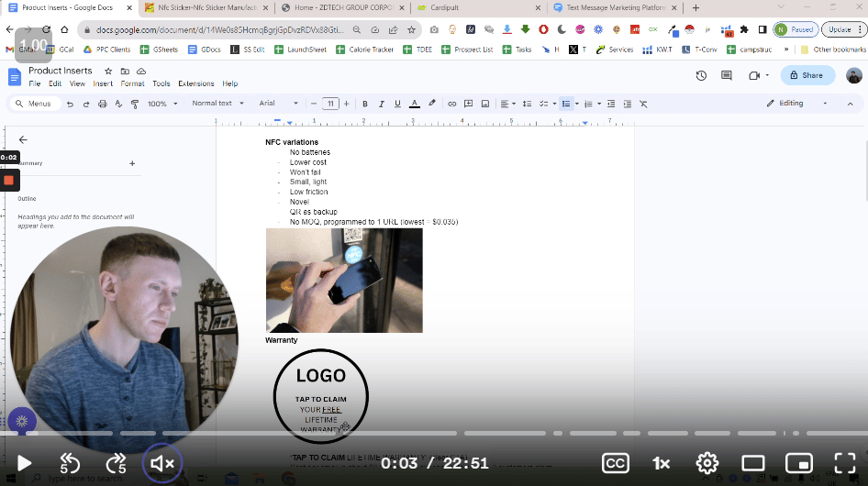
Task: Switch to Cardipult tab
Action: pyautogui.click(x=479, y=7)
